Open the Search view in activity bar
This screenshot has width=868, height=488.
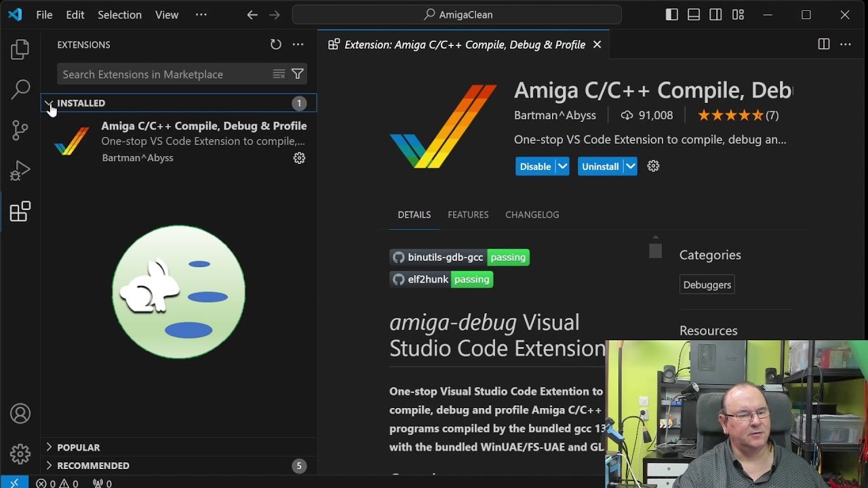click(x=20, y=89)
